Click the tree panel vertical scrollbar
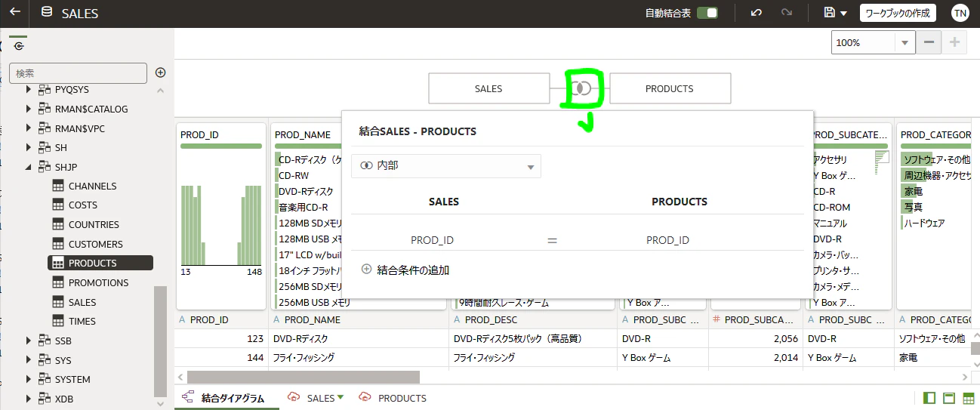Viewport: 980px width, 410px height. coord(160,341)
